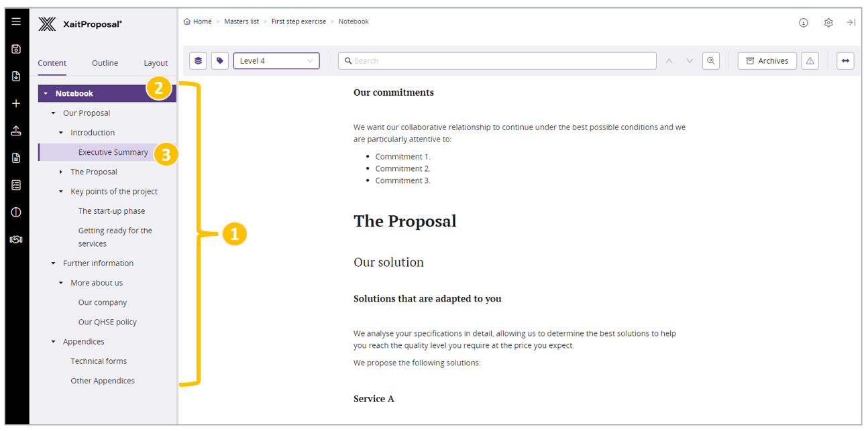This screenshot has height=431, width=868.
Task: Go to Masters list breadcrumb link
Action: (241, 21)
